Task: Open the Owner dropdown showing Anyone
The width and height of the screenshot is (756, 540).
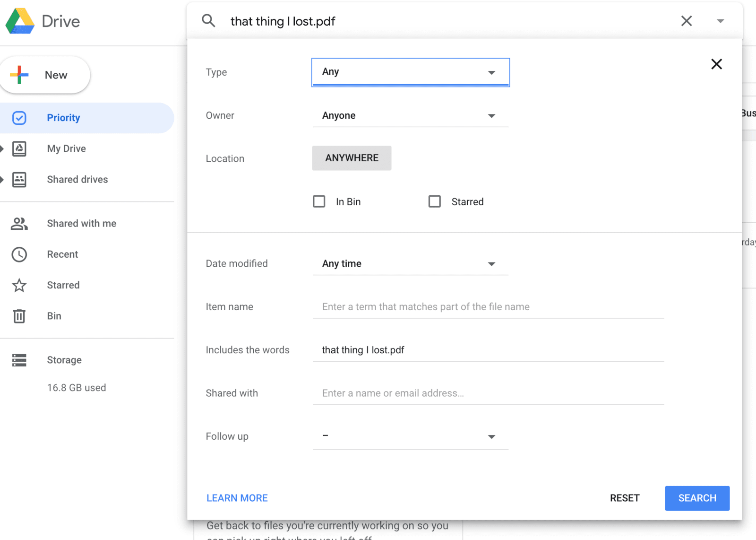Action: 410,116
